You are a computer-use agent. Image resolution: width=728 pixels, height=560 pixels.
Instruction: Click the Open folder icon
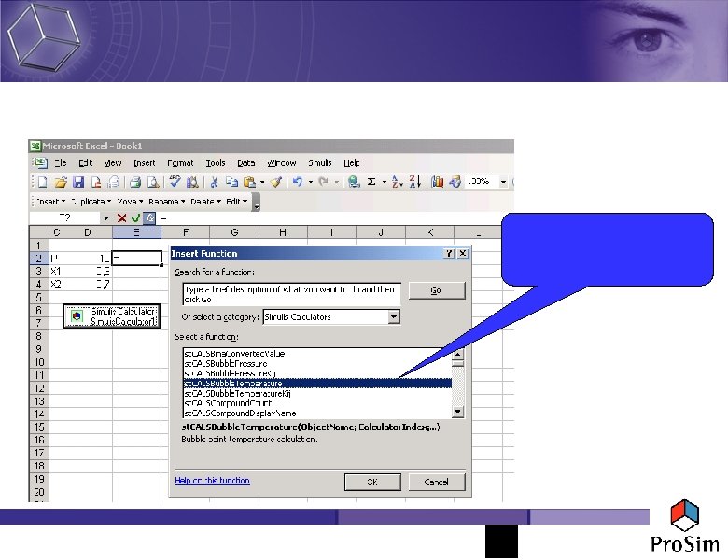[61, 182]
